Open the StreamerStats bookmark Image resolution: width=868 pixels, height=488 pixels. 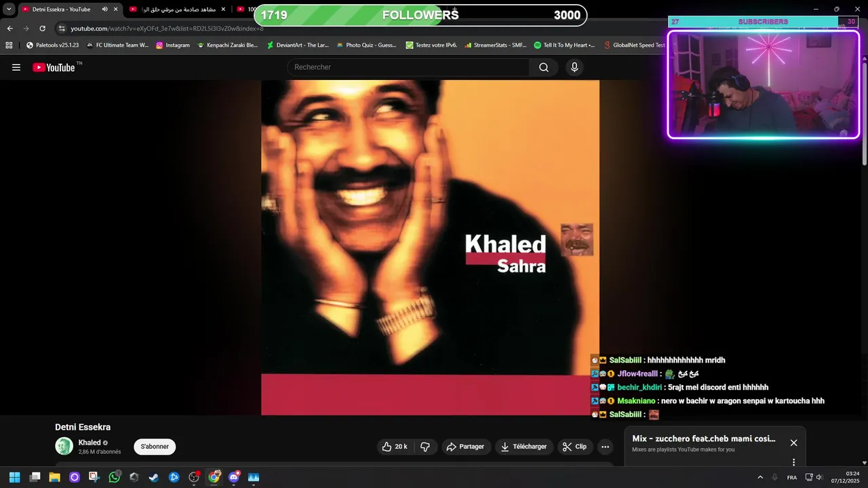[496, 45]
